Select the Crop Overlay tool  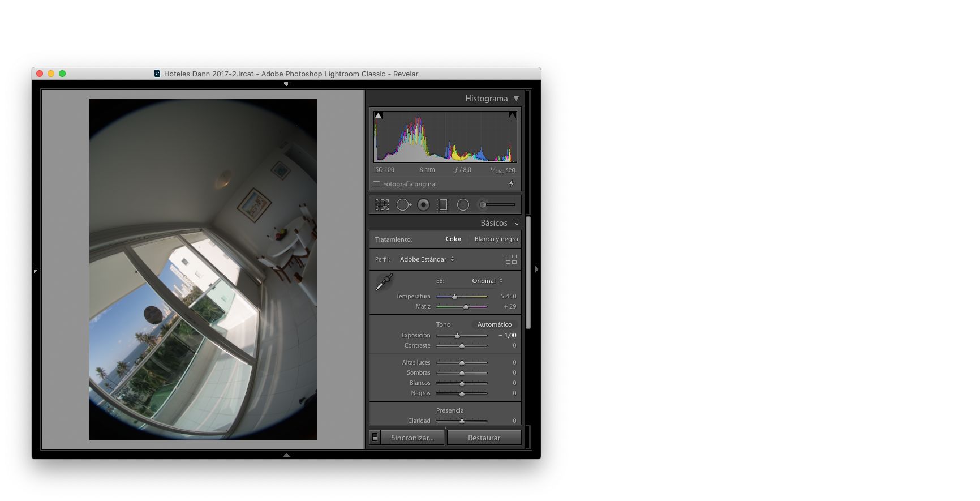tap(382, 205)
